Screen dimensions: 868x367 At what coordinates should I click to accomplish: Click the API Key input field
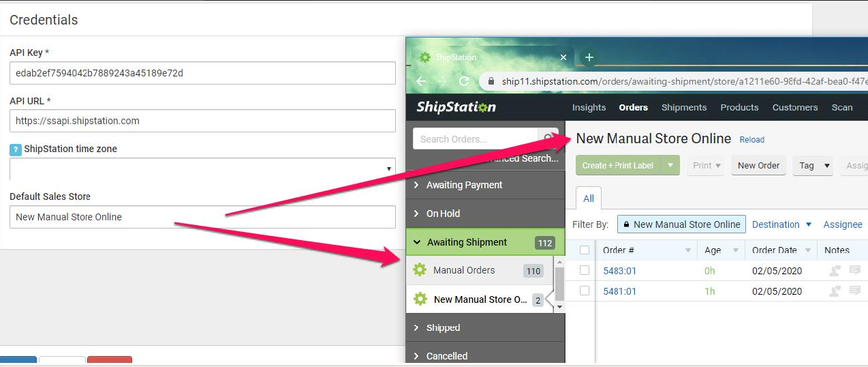(x=202, y=73)
